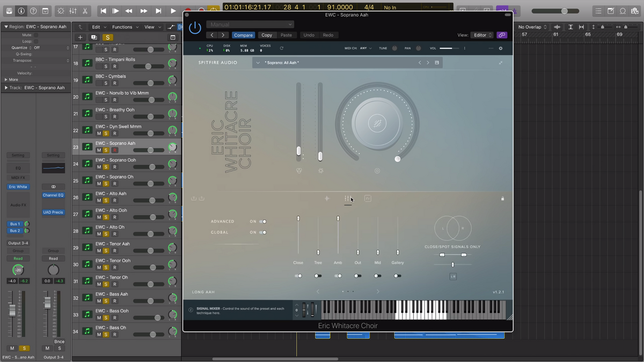This screenshot has height=362, width=644.
Task: Toggle the GLOBAL switch off
Action: point(262,233)
